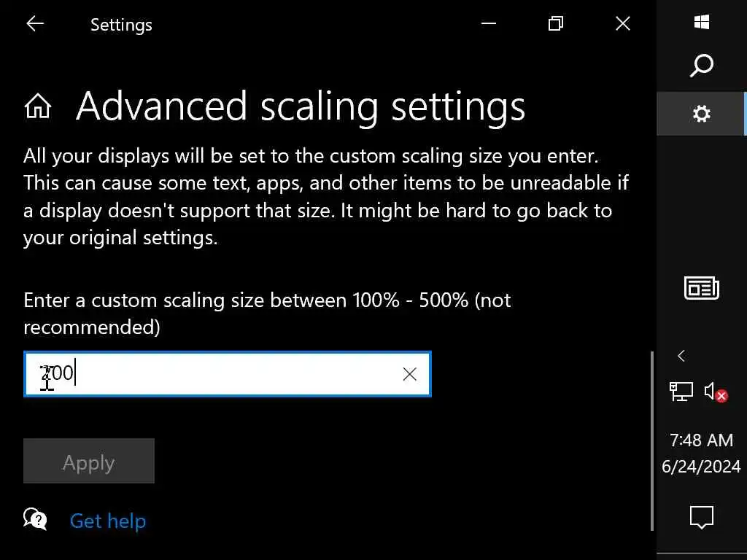The width and height of the screenshot is (747, 560).
Task: Go back using the Settings back arrow
Action: pos(35,24)
